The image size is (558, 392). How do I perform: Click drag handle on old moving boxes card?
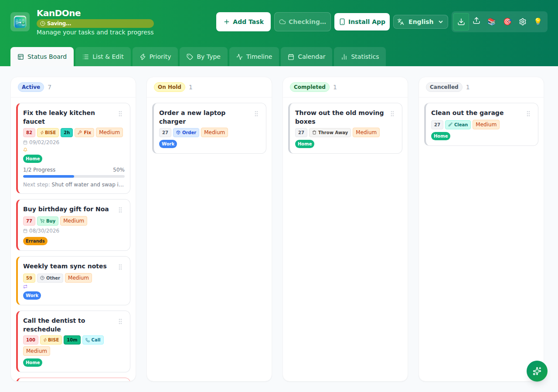(x=392, y=114)
